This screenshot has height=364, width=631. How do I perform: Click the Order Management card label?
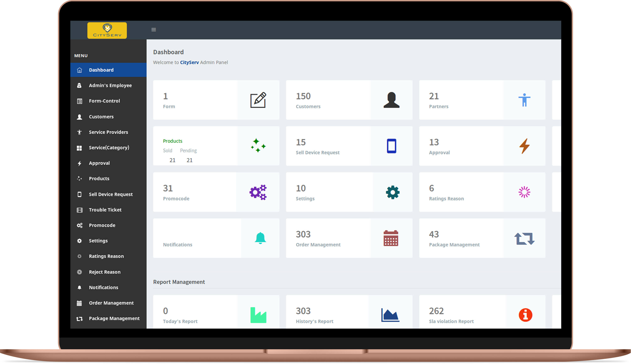click(x=318, y=245)
